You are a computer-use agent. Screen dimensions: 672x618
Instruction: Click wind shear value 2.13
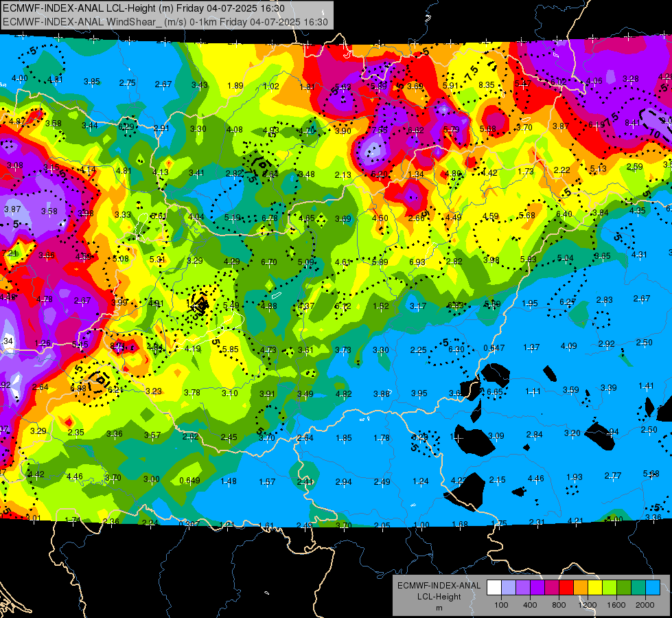click(x=343, y=174)
